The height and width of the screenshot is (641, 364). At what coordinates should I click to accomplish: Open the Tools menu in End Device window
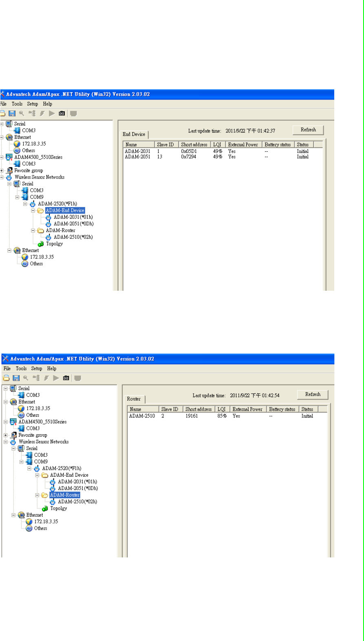click(17, 104)
